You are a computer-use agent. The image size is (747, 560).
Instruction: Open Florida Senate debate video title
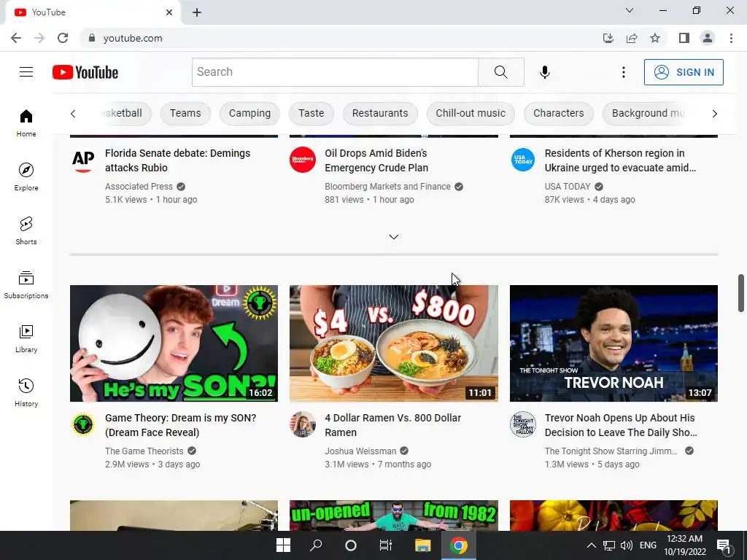(x=178, y=160)
